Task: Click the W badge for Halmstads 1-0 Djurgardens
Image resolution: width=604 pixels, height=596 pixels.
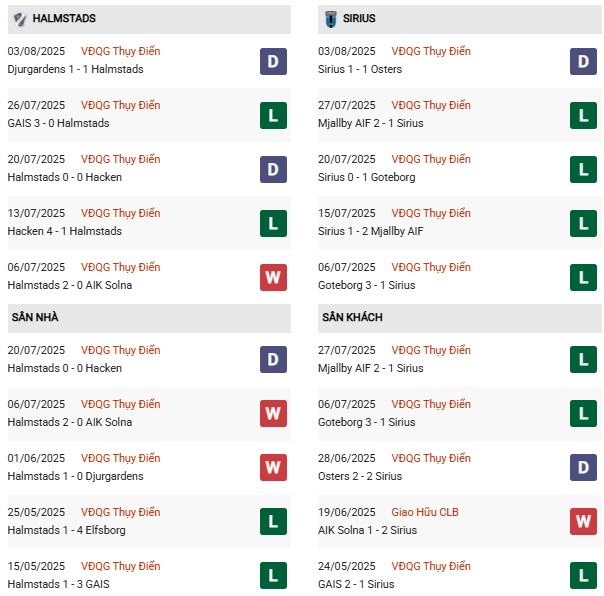Action: coord(273,468)
